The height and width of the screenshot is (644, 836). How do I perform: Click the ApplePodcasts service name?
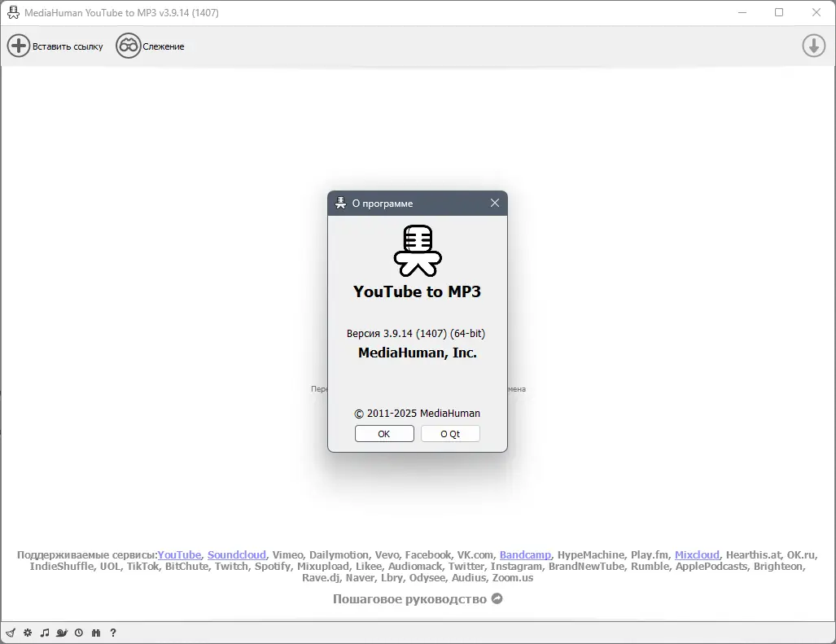point(711,567)
